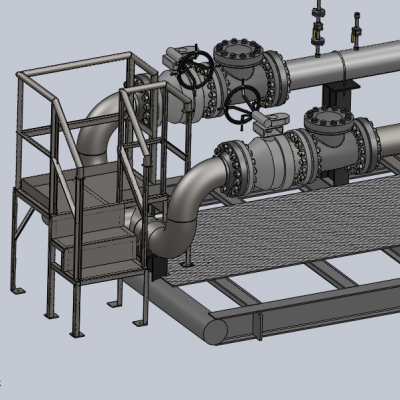Image resolution: width=400 pixels, height=400 pixels.
Task: Select the lower black valve handwheel
Action: click(x=242, y=106)
